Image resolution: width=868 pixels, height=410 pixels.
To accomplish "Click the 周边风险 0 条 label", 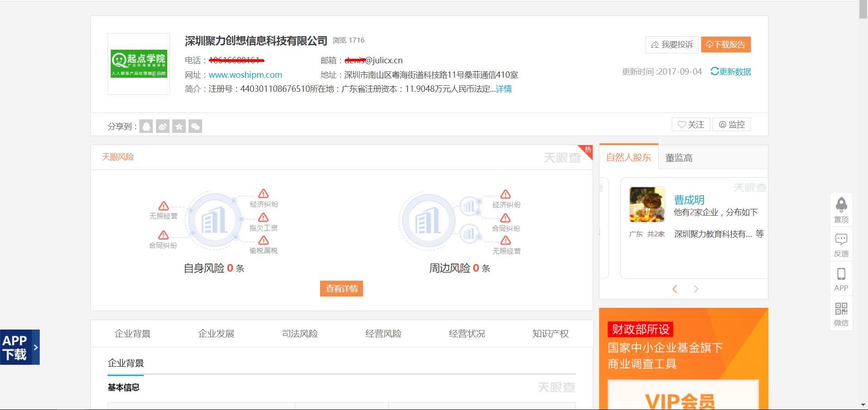I will 460,268.
